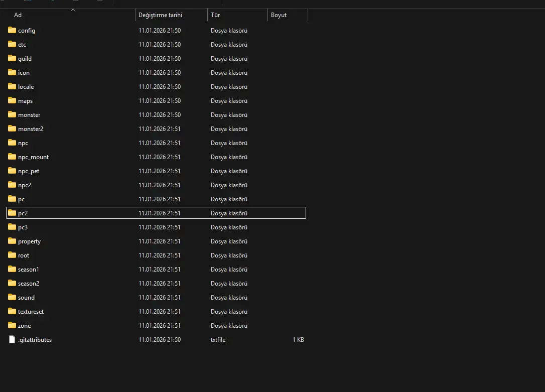Click the zone folder name
Image resolution: width=545 pixels, height=392 pixels.
pyautogui.click(x=24, y=326)
